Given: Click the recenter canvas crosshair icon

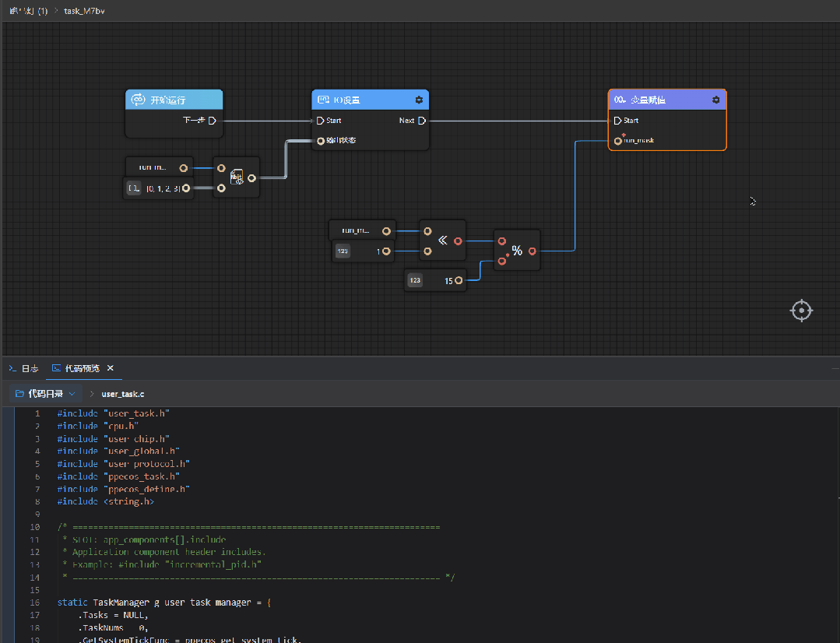Looking at the screenshot, I should [801, 311].
